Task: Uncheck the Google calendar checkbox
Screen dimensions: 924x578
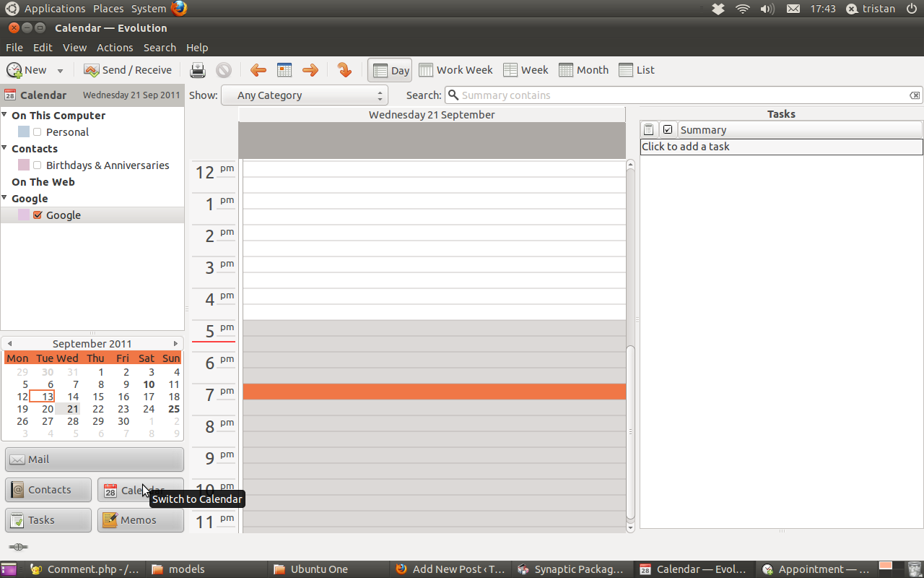Action: (x=38, y=215)
